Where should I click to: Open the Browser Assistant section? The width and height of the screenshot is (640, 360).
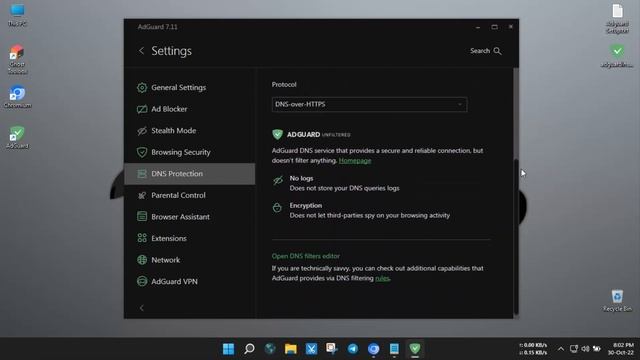190,217
